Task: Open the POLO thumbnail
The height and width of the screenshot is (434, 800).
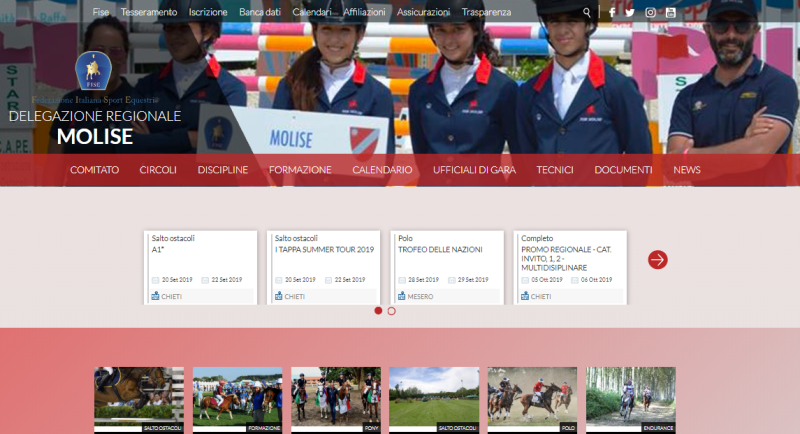Action: 532,400
